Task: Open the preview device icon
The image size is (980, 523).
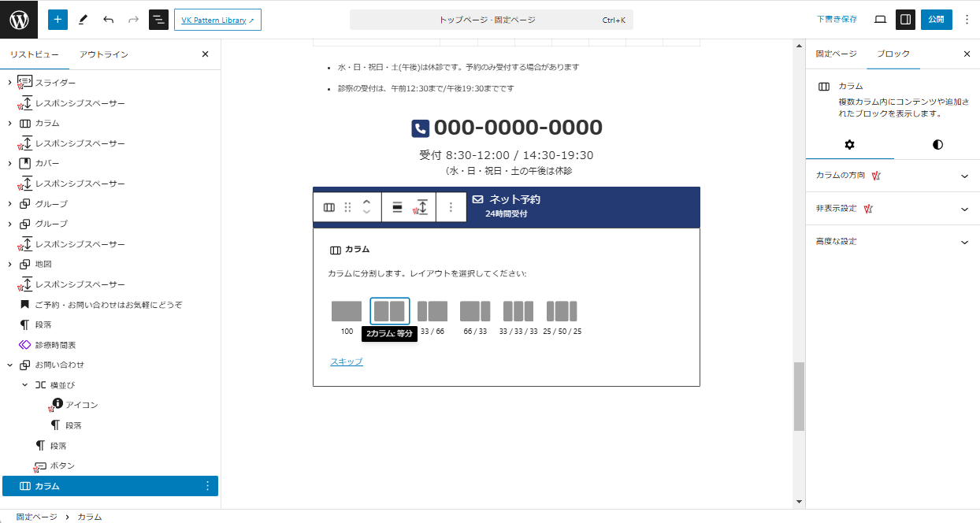Action: coord(880,20)
